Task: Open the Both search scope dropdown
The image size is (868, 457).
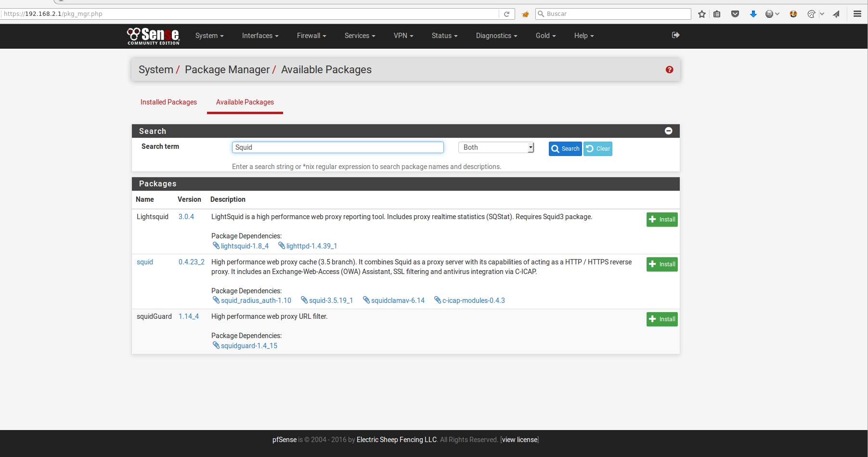Action: click(x=496, y=147)
